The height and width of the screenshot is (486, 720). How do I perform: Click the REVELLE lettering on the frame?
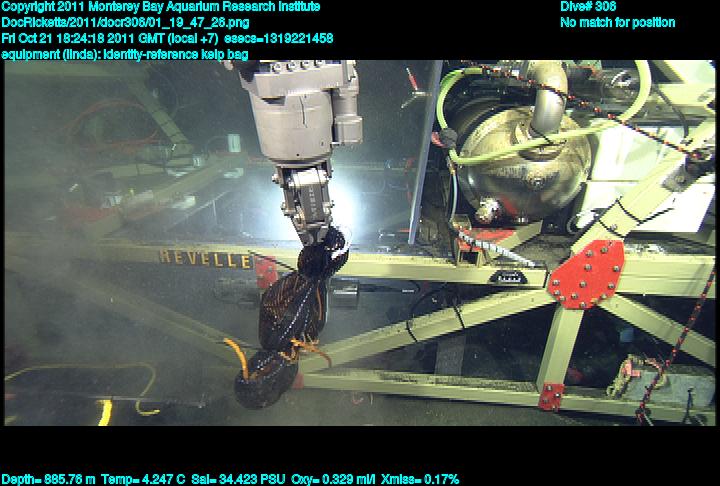pyautogui.click(x=205, y=258)
